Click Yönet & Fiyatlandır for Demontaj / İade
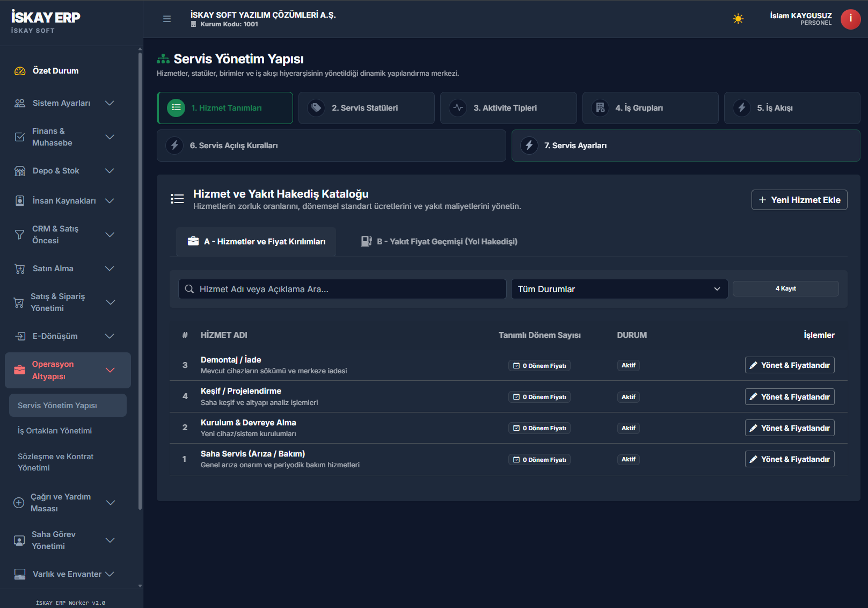 [790, 365]
